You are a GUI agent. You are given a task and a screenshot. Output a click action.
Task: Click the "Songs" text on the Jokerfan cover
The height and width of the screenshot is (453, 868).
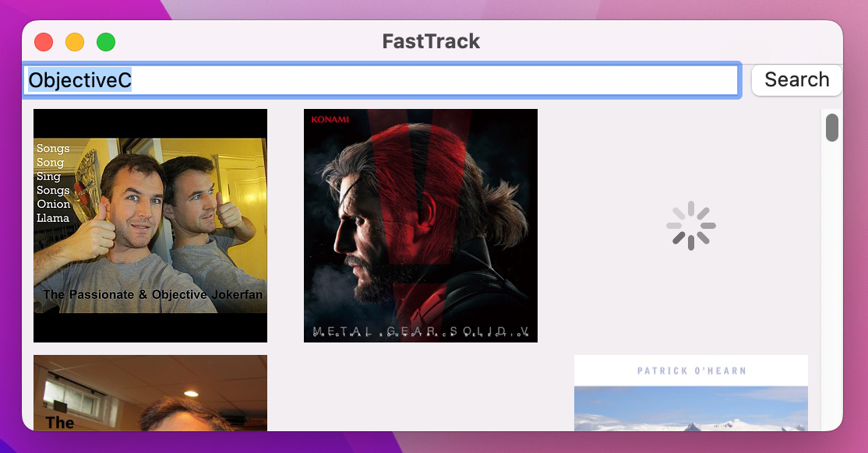coord(52,148)
